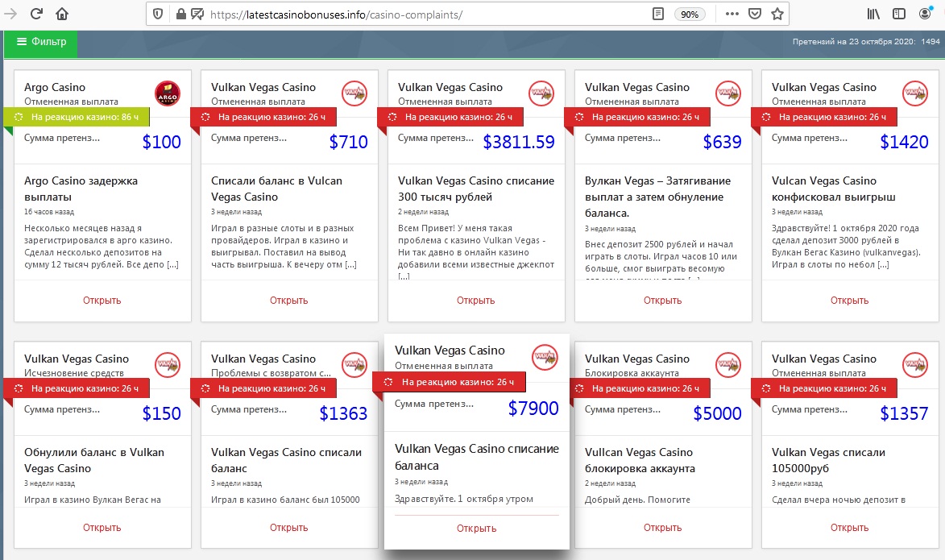This screenshot has width=945, height=560.
Task: Reset the 90% zoom level indicator
Action: 690,14
